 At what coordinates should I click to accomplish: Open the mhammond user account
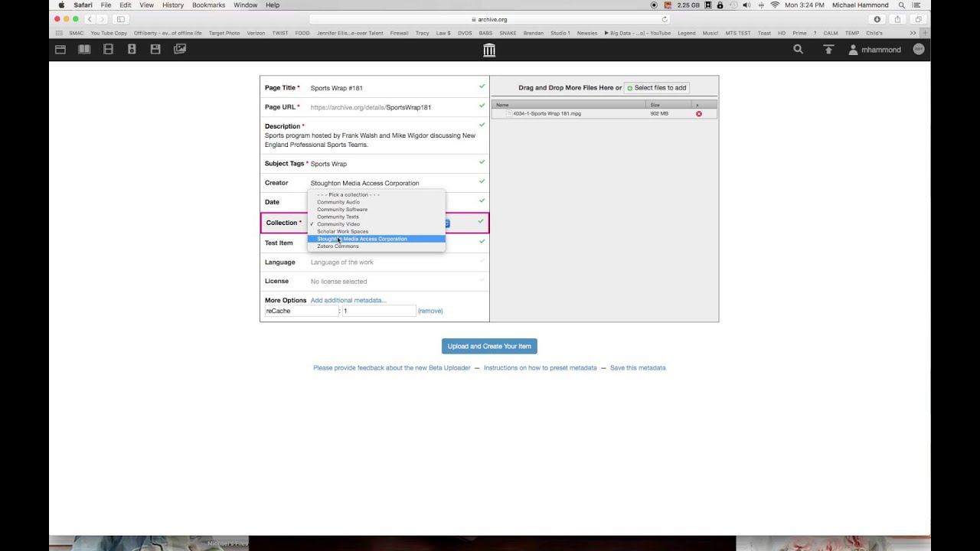point(874,49)
